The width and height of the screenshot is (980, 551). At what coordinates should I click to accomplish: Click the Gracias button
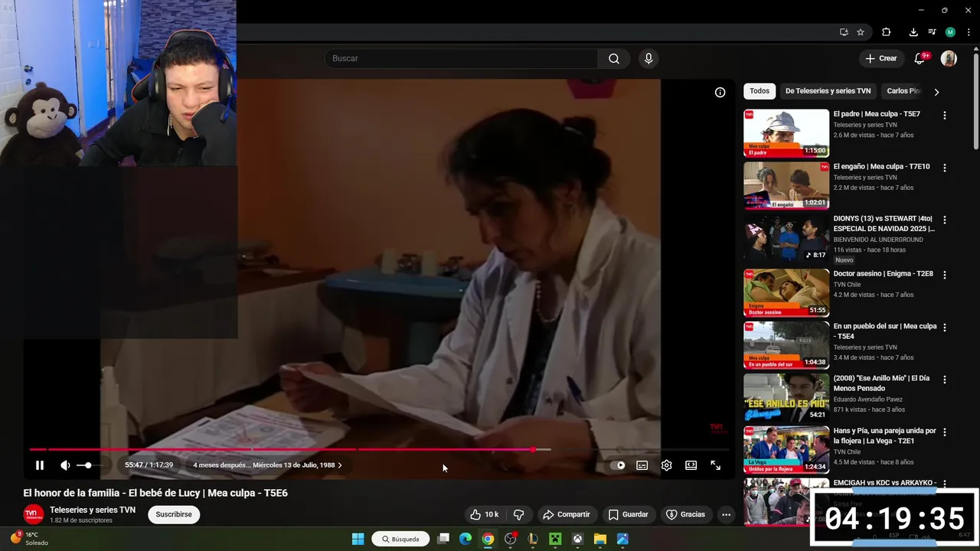[686, 514]
